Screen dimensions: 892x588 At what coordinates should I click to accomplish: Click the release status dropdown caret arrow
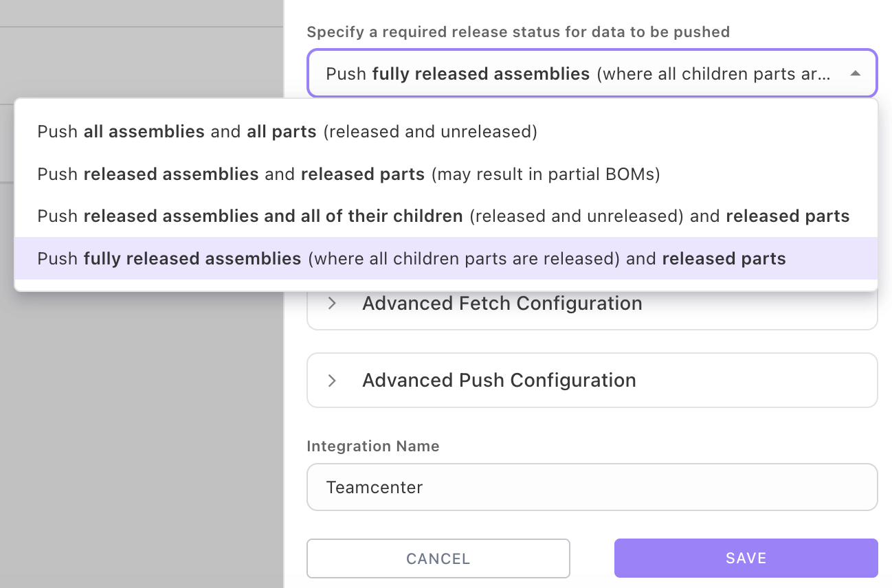tap(856, 73)
